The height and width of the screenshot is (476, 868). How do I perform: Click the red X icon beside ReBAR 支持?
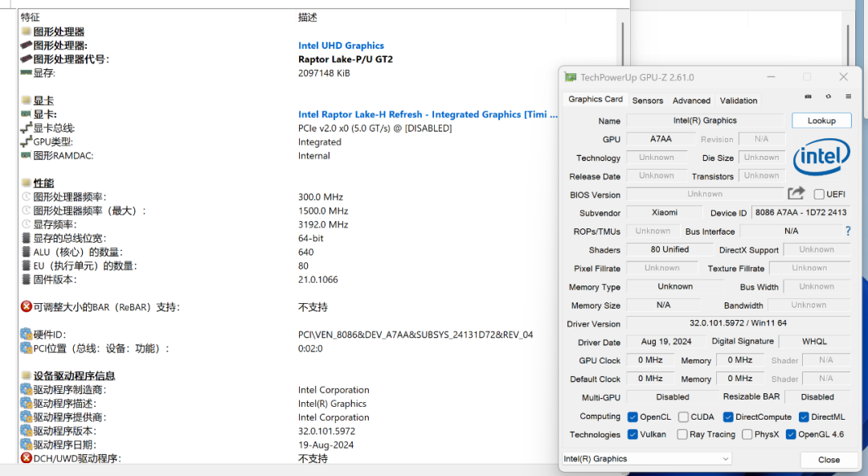26,306
